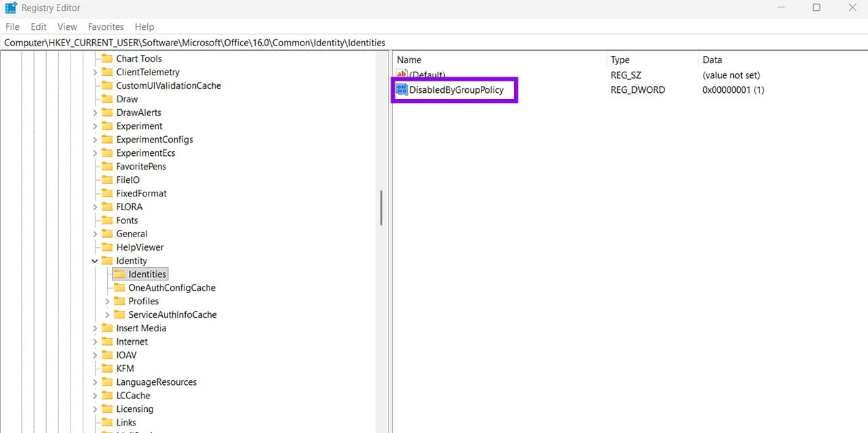Image resolution: width=868 pixels, height=433 pixels.
Task: Collapse the Identity key
Action: coord(95,261)
